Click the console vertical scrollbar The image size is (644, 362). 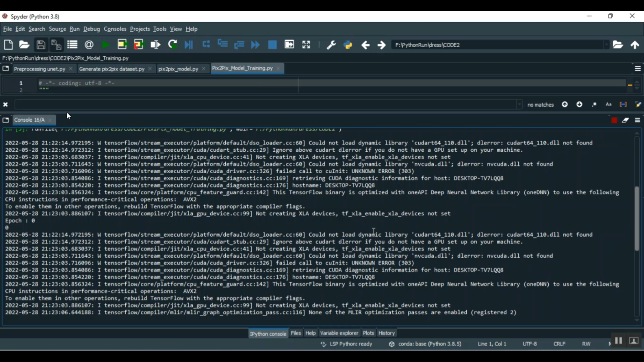tap(637, 219)
